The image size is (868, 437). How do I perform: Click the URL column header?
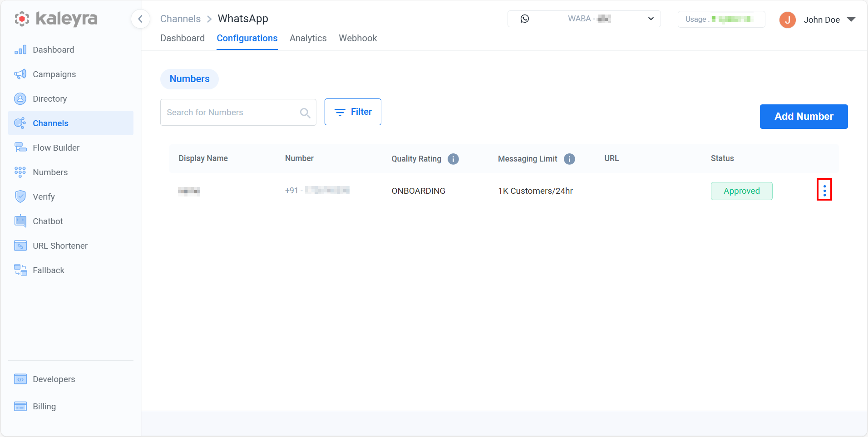(612, 158)
